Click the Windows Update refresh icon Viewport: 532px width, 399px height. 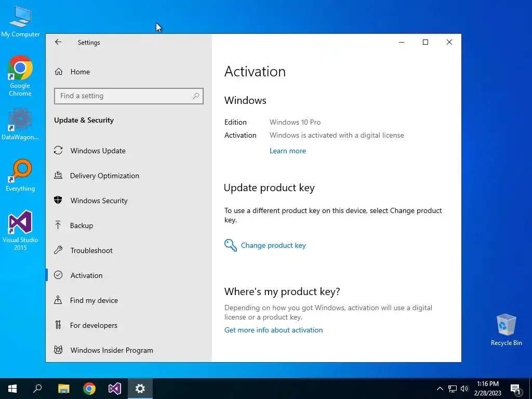pos(58,150)
